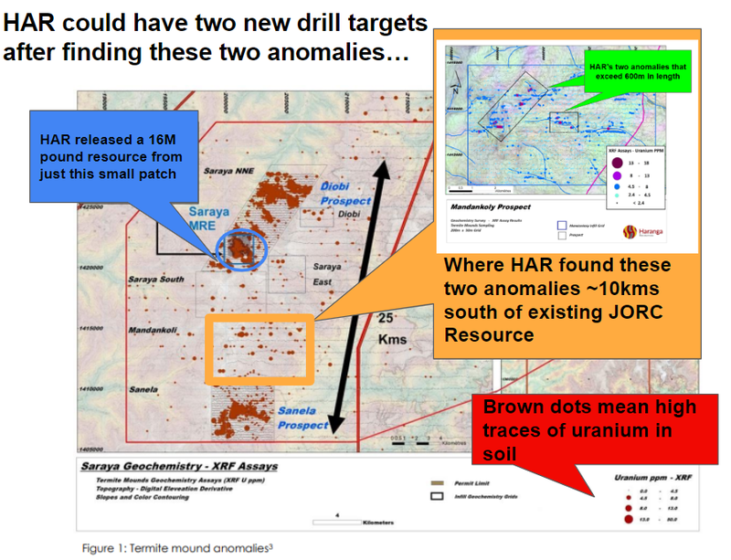Click the Haranga logo on inset map
731x560 pixels.
[630, 230]
